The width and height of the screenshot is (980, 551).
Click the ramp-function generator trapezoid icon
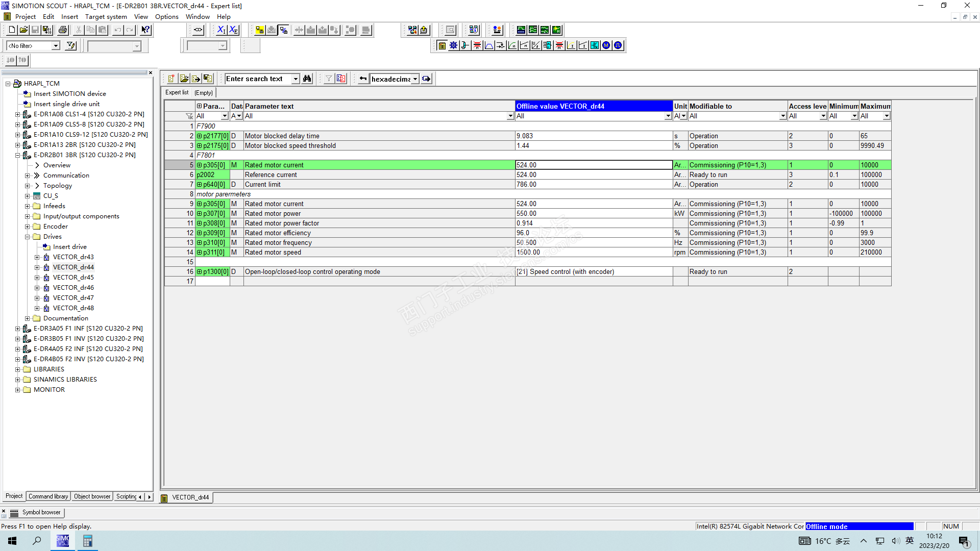click(x=489, y=45)
